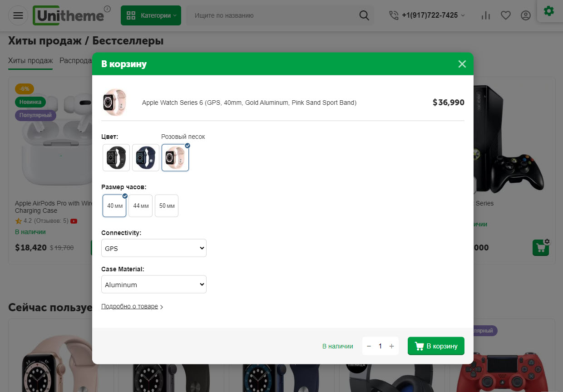Click the green settings gear icon
563x392 pixels.
point(549,11)
